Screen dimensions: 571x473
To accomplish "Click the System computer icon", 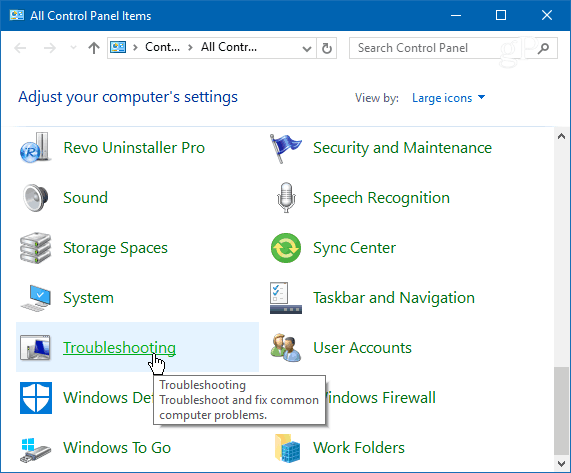I will tap(36, 298).
